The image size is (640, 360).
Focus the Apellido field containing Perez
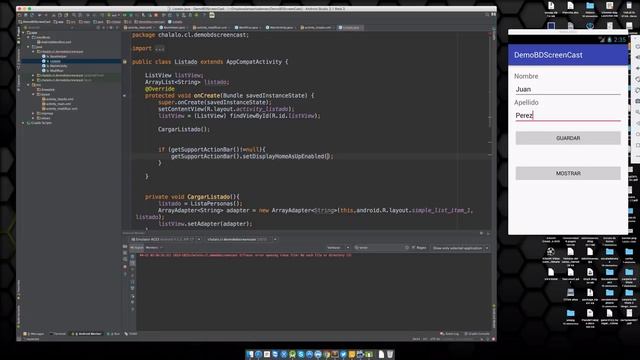tap(568, 116)
